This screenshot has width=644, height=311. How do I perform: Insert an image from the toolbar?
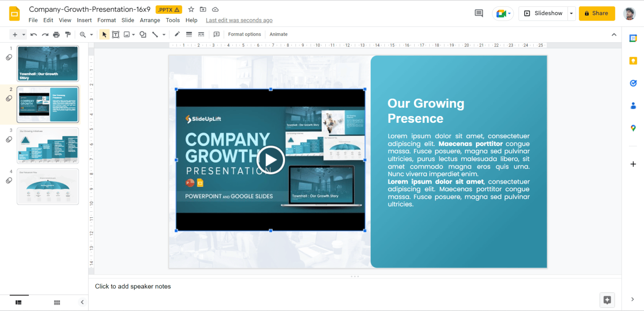[x=127, y=34]
